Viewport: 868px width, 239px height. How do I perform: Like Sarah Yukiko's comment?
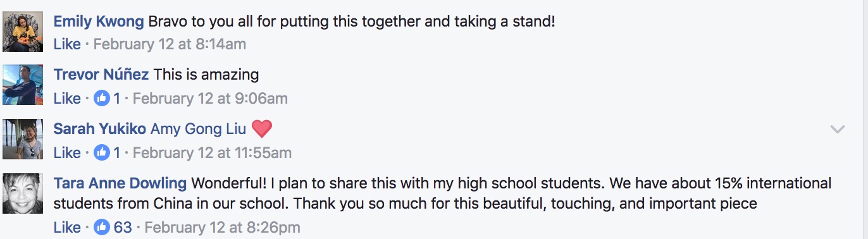click(x=67, y=153)
